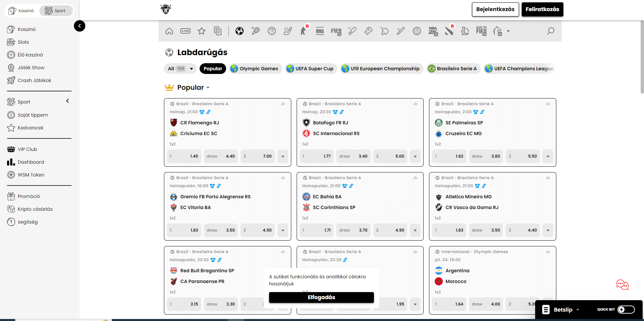
Task: Open LIVE events icon
Action: coord(185,31)
